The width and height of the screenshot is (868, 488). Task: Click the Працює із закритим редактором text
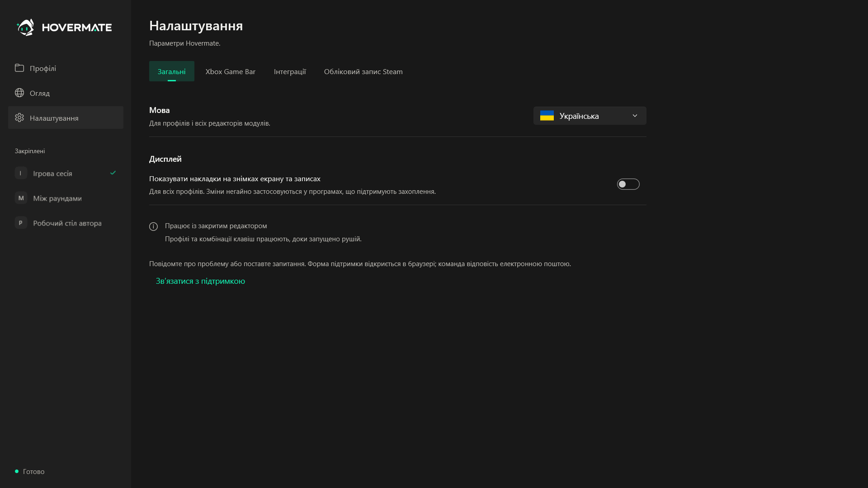tap(216, 225)
